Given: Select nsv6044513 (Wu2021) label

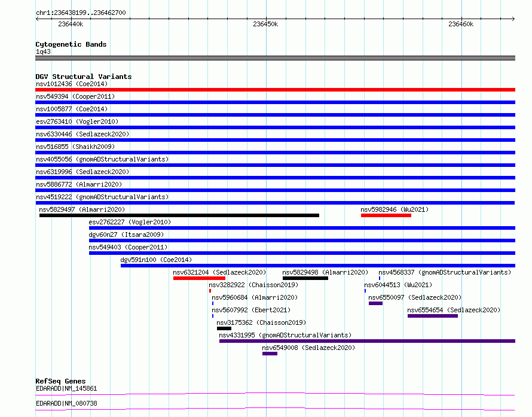Looking at the screenshot, I should (398, 285).
